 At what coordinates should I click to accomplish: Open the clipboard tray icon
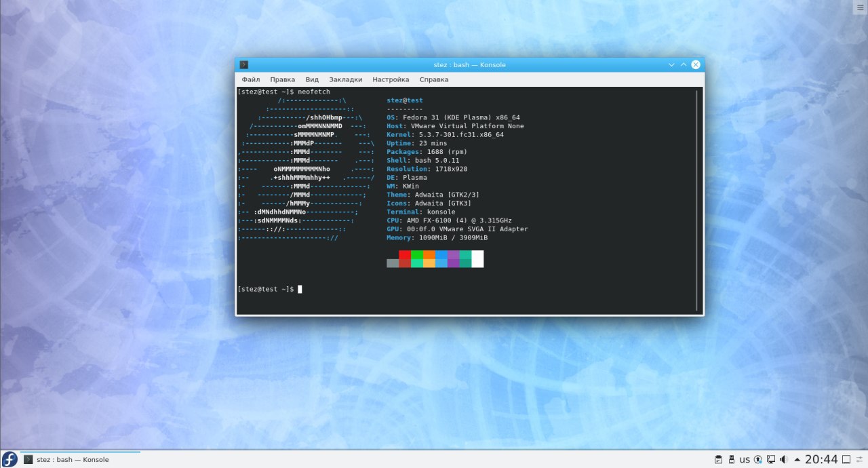tap(718, 459)
